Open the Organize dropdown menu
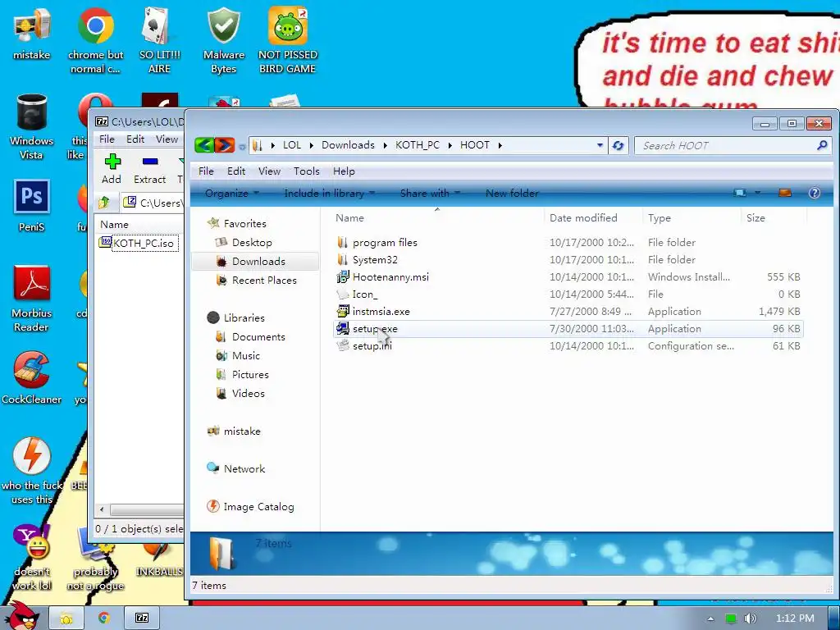Image resolution: width=840 pixels, height=630 pixels. 231,194
